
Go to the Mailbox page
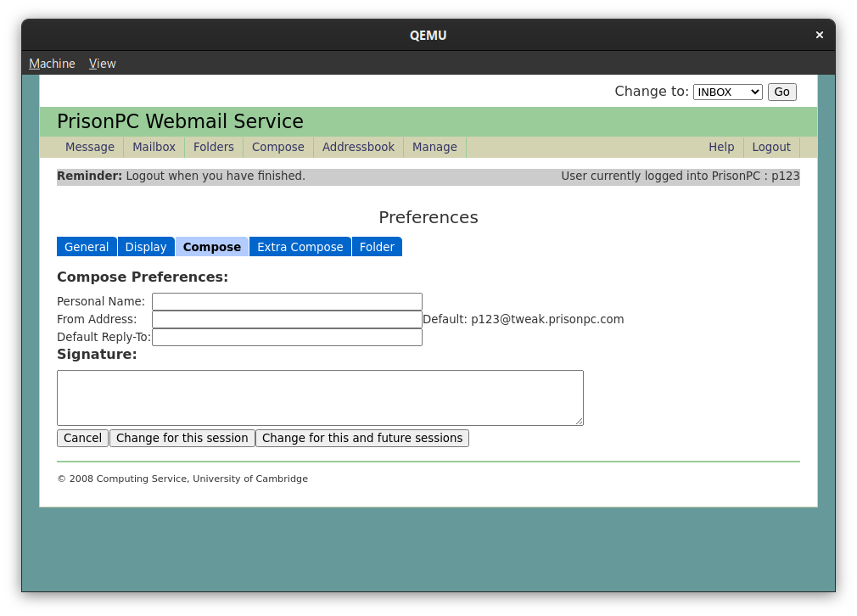[154, 147]
